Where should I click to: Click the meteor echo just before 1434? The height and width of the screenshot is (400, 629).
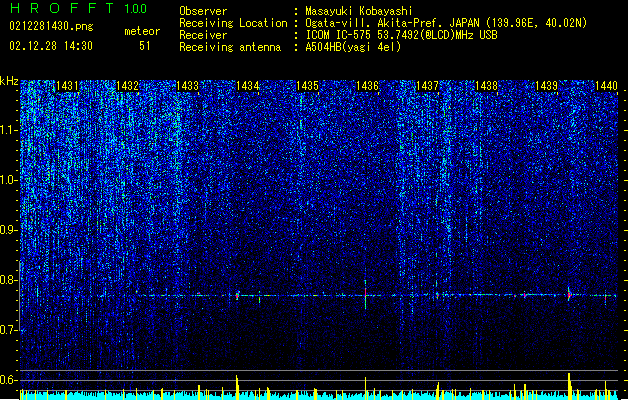237,296
